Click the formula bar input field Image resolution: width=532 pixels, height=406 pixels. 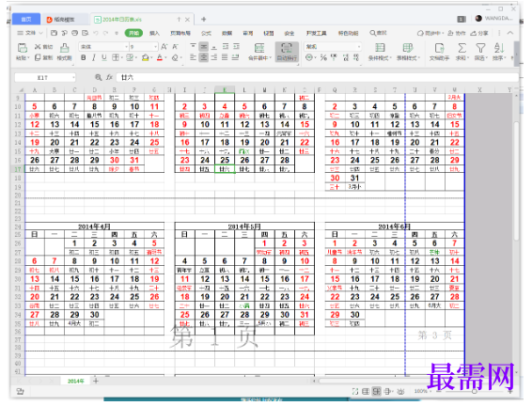tap(318, 77)
